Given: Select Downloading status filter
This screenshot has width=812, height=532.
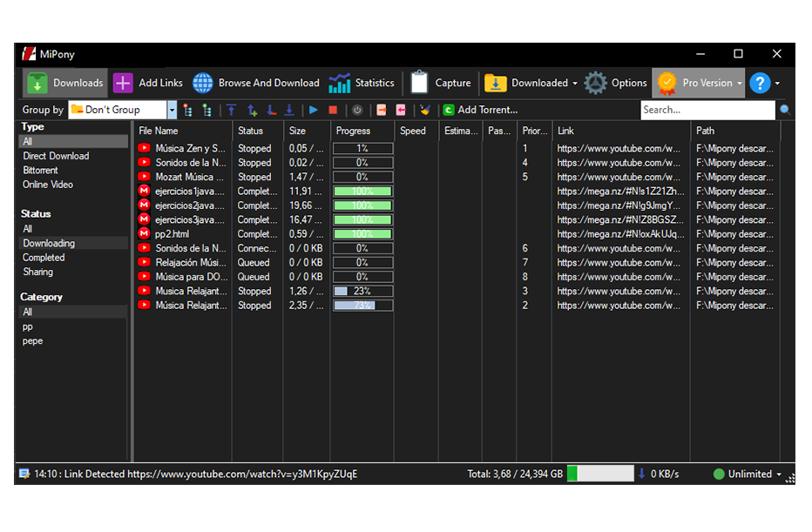Looking at the screenshot, I should [73, 243].
